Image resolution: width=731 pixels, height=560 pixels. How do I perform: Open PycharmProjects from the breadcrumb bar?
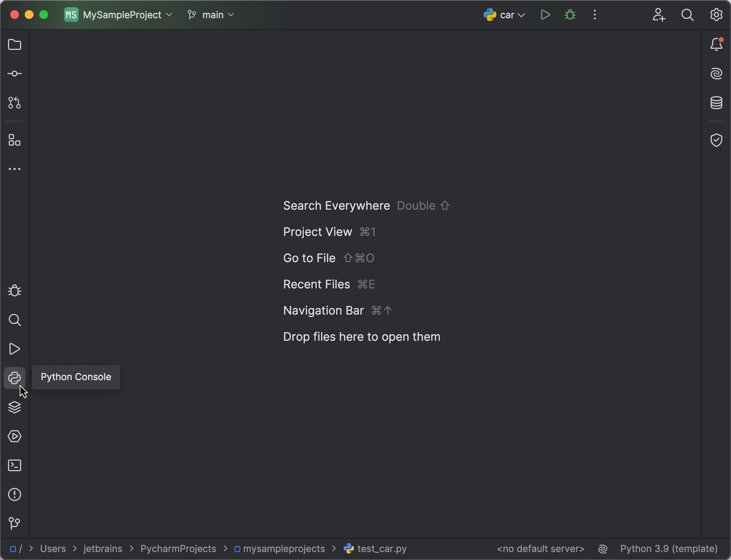click(x=178, y=549)
